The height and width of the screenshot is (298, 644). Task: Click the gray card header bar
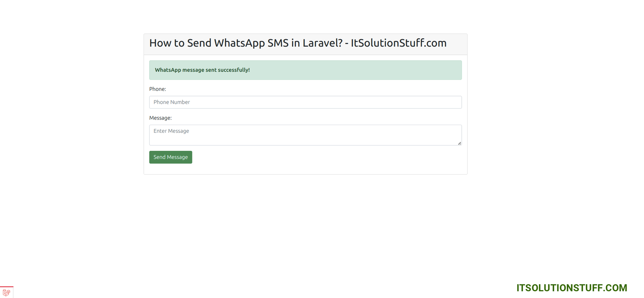(456, 44)
